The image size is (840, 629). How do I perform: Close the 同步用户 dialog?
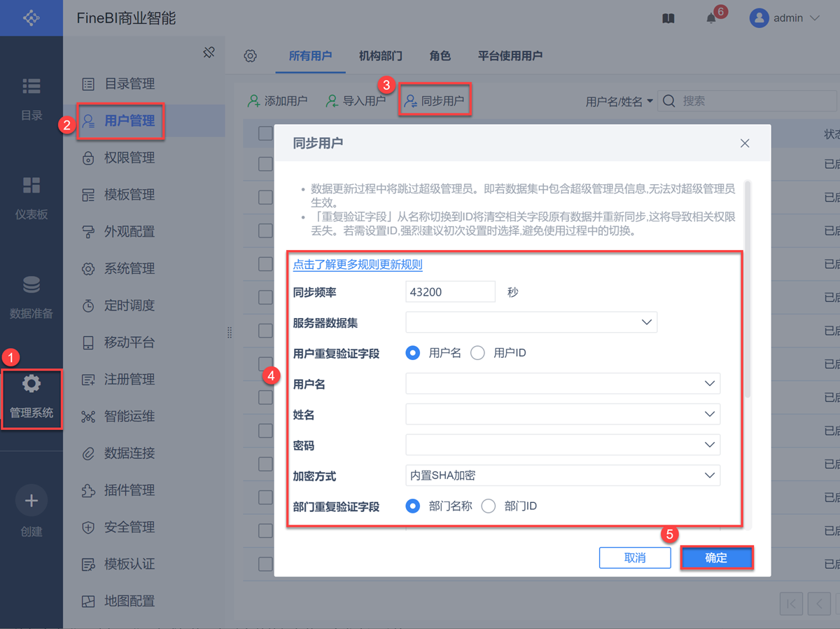(x=745, y=143)
